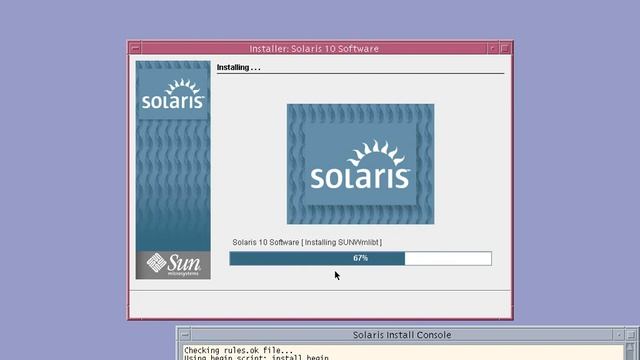Maximize the Solaris Install Console window
Screen dimensions: 640x360
pos(631,335)
